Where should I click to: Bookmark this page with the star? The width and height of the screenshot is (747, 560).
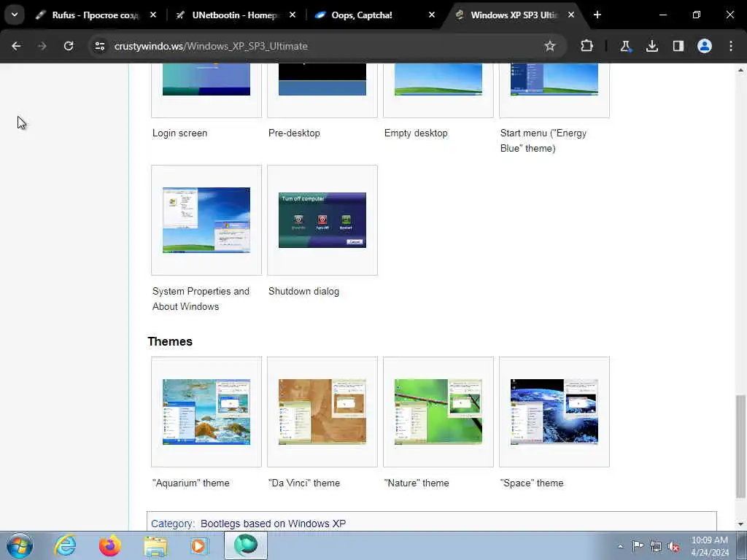click(x=550, y=46)
